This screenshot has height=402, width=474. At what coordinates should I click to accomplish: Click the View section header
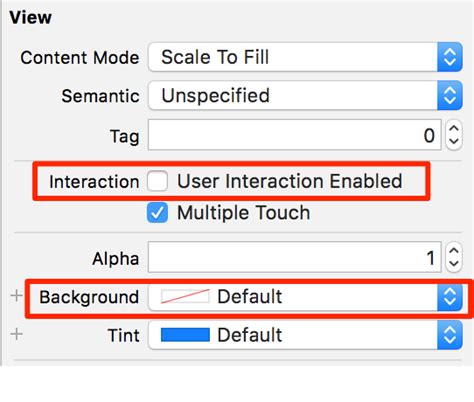(x=30, y=17)
